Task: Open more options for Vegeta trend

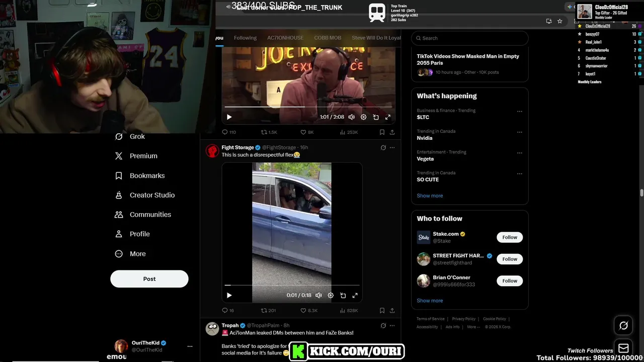Action: click(x=520, y=153)
